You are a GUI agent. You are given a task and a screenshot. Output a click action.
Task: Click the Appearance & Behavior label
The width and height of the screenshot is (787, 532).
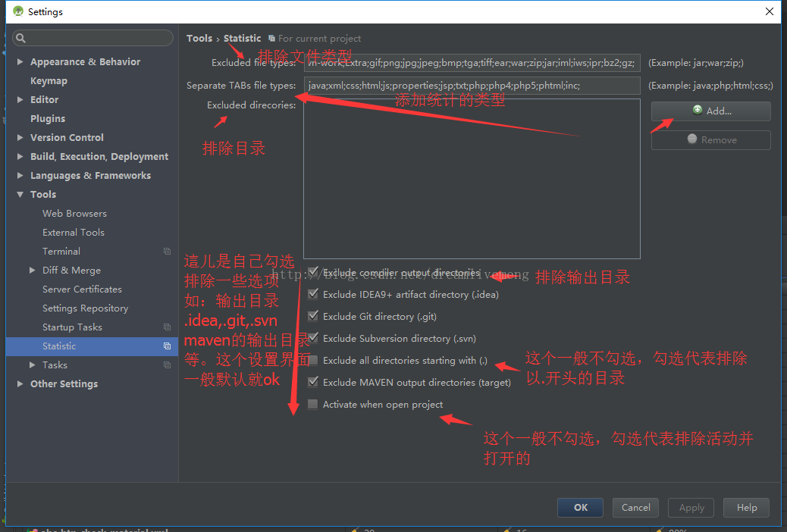pos(86,61)
